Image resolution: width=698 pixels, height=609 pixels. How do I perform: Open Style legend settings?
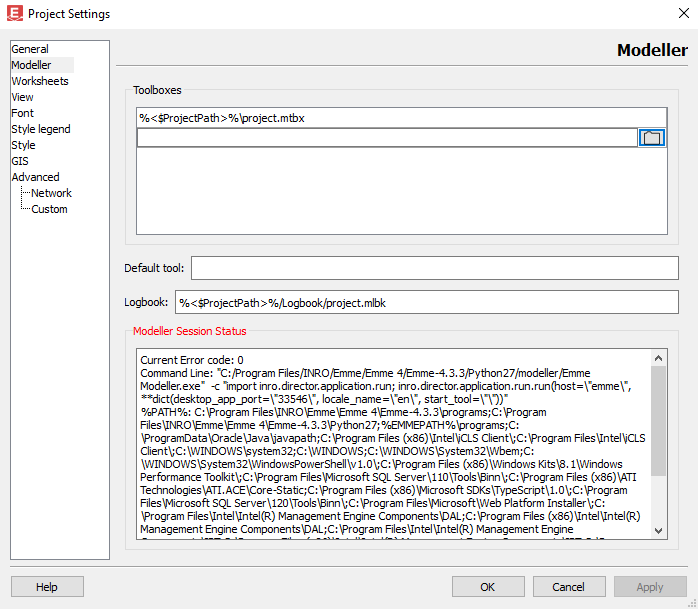(x=41, y=129)
